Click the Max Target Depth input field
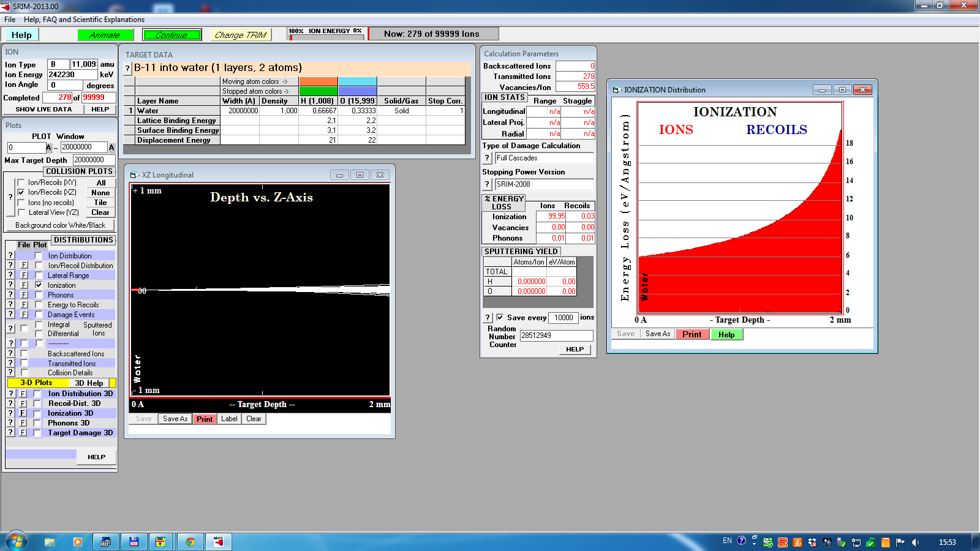 (x=93, y=160)
